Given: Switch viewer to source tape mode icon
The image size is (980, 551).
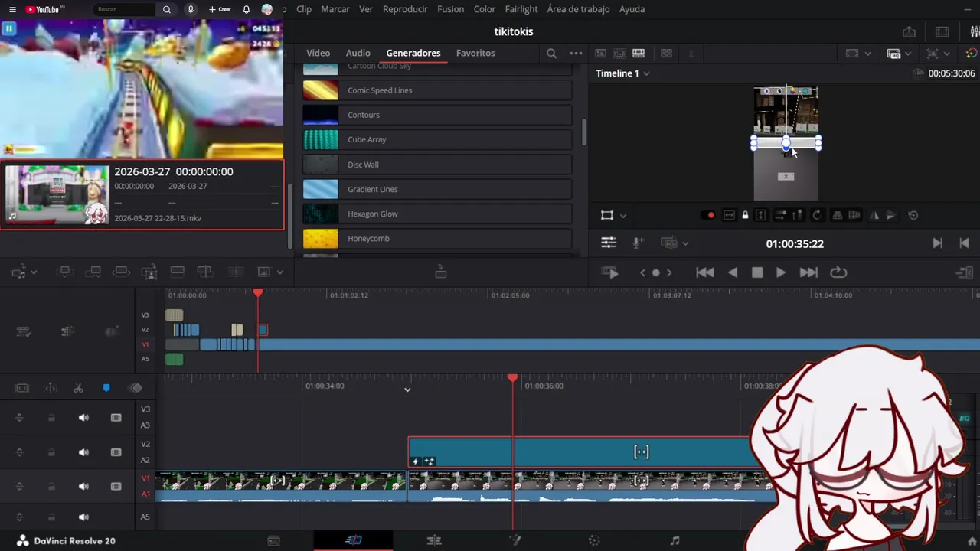Looking at the screenshot, I should click(619, 54).
